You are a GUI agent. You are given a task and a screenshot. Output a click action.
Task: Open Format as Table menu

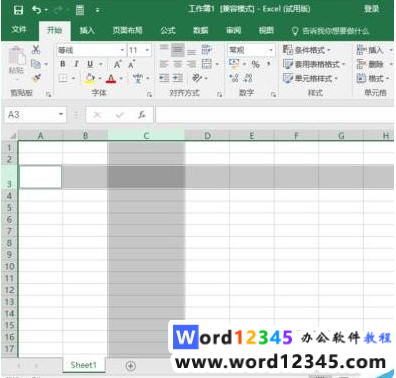point(314,64)
